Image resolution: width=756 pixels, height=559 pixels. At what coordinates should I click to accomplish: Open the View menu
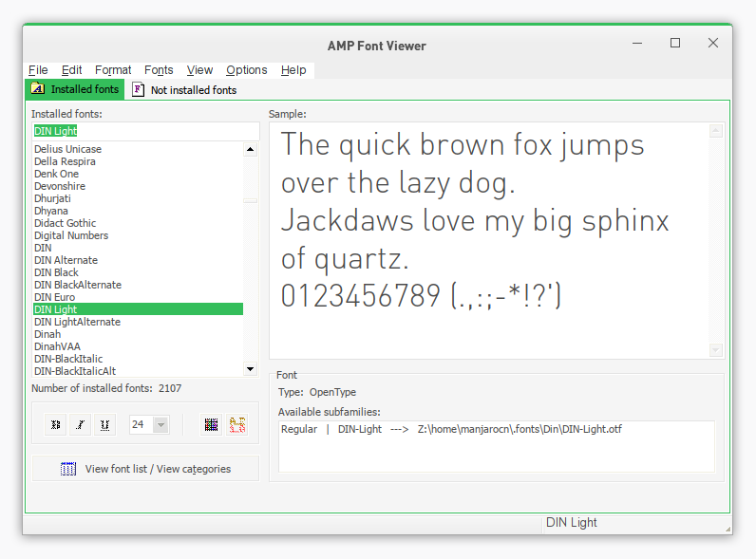[x=199, y=70]
